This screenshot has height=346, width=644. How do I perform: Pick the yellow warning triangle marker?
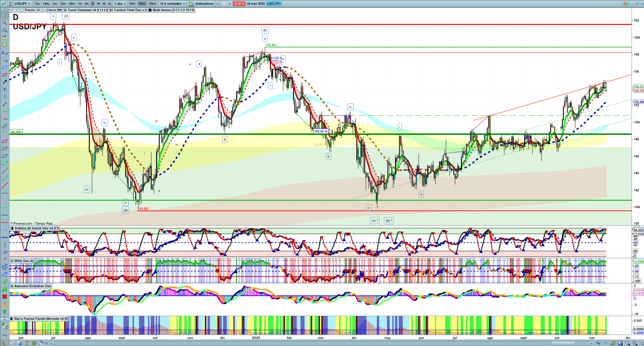(x=5, y=304)
